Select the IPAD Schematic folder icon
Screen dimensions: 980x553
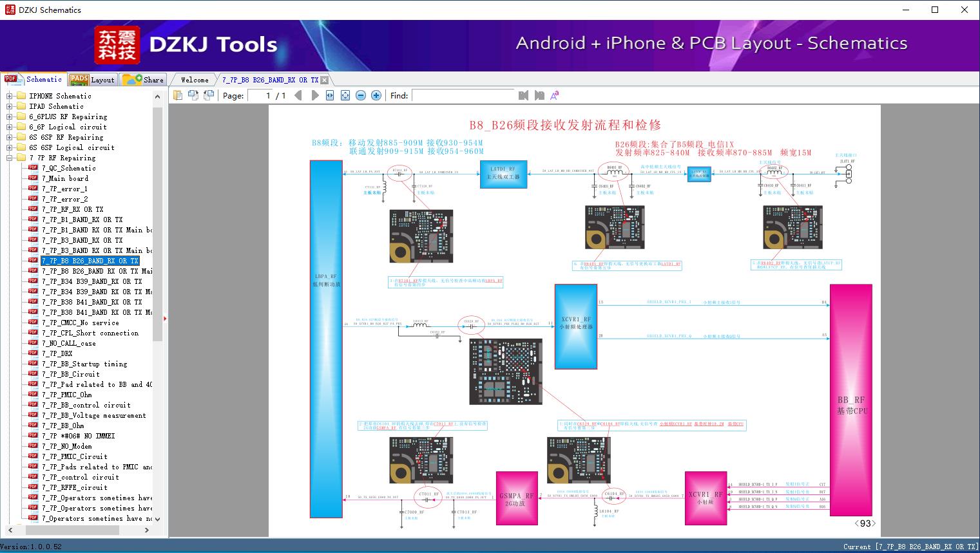click(x=21, y=106)
